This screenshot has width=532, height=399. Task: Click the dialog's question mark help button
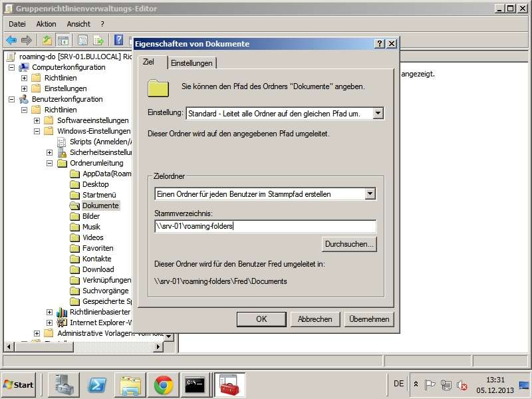380,43
